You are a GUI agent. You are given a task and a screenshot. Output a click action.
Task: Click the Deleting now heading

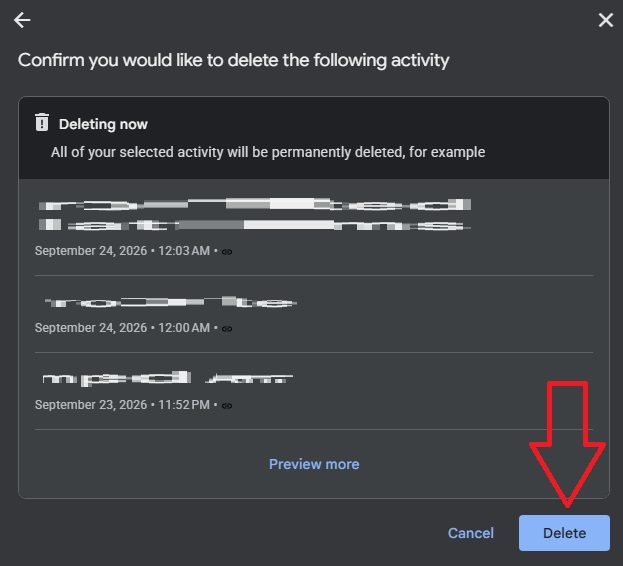pos(103,124)
